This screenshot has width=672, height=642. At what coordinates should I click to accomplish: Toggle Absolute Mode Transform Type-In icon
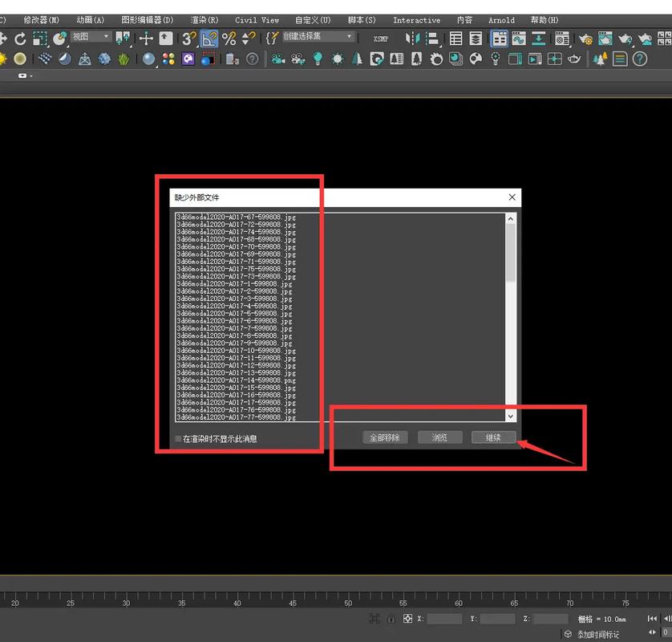pyautogui.click(x=407, y=619)
